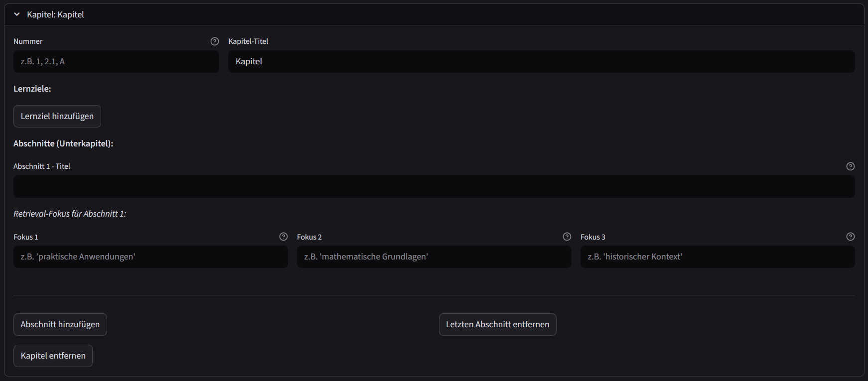868x381 pixels.
Task: Select the Fokus 2 'mathematische Grundlagen' field
Action: (x=434, y=256)
